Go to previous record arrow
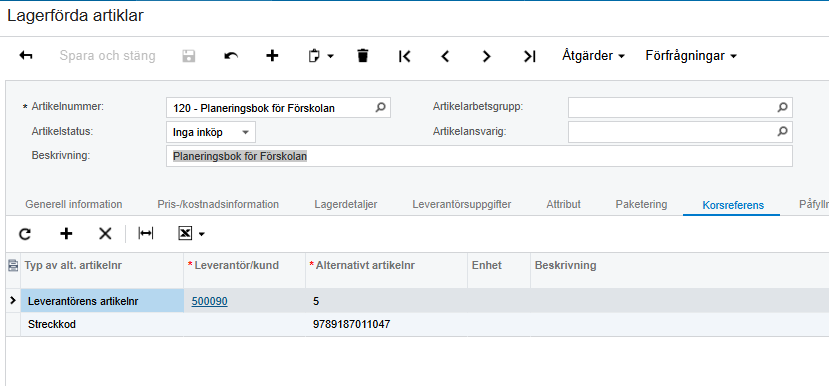829x386 pixels. coord(445,56)
